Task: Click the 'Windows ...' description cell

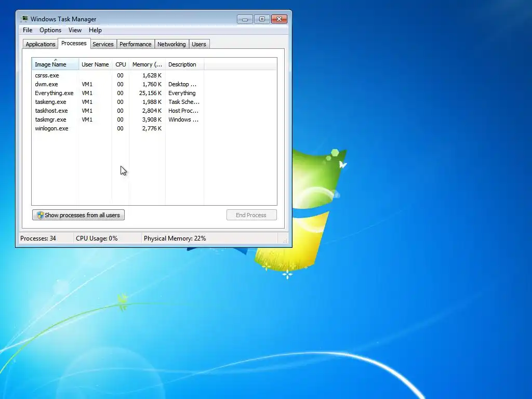Action: coord(183,119)
